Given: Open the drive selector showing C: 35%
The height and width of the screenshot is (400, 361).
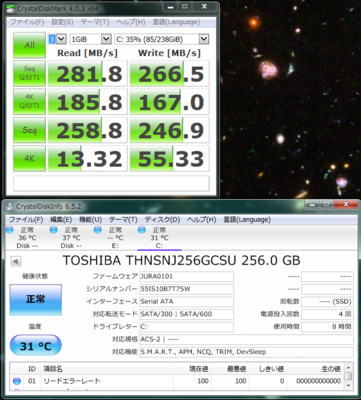Looking at the screenshot, I should point(162,39).
